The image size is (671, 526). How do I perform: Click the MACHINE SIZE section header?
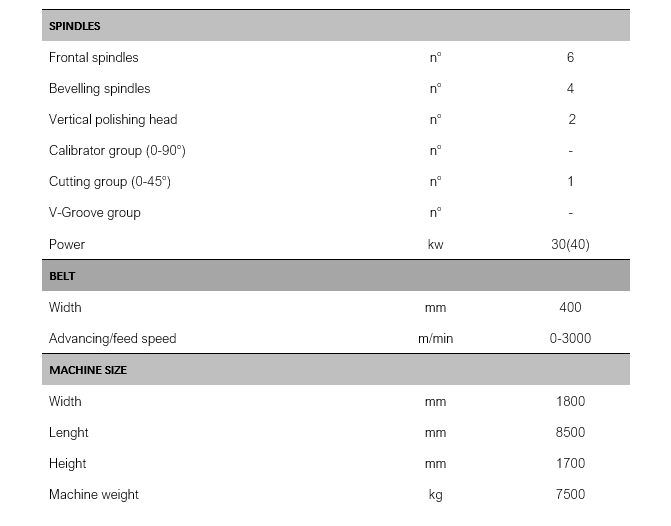[x=87, y=370]
